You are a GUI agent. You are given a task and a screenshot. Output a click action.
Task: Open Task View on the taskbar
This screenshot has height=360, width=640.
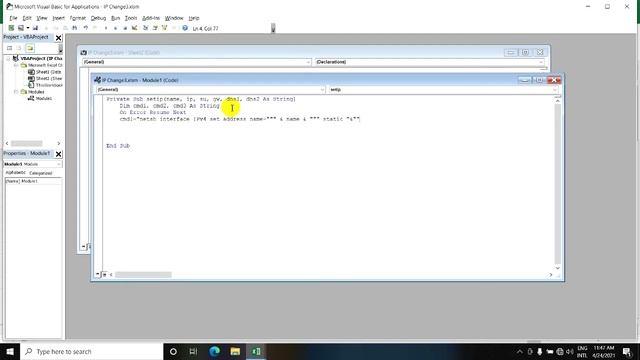(193, 351)
